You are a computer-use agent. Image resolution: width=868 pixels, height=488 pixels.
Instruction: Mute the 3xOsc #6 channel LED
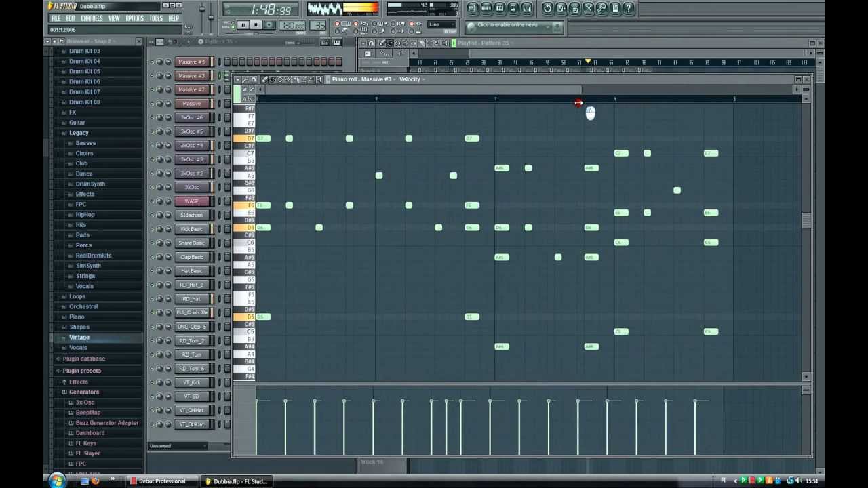[x=152, y=117]
